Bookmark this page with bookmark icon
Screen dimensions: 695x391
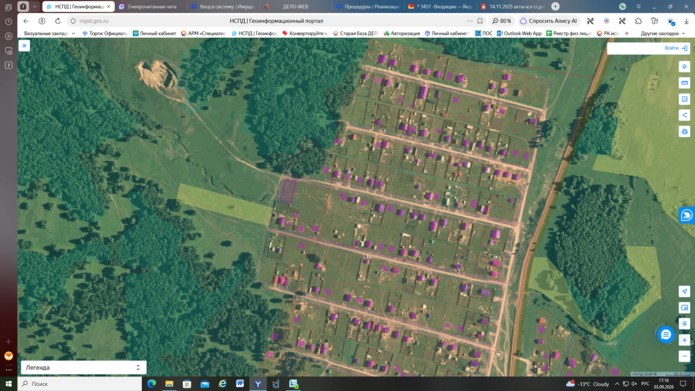480,21
